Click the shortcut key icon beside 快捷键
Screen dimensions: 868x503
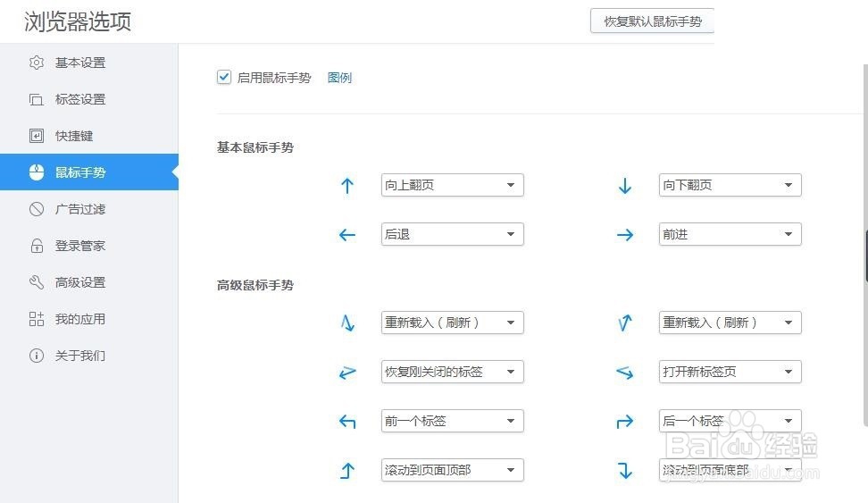pyautogui.click(x=37, y=136)
